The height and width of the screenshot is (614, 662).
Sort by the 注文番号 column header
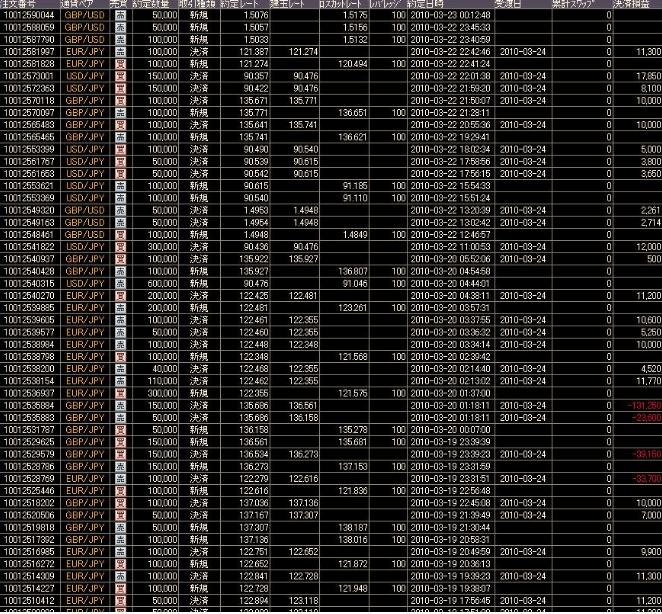pos(27,5)
